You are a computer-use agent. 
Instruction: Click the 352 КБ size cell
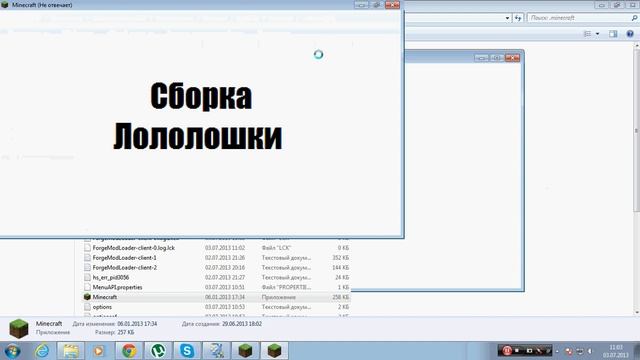tap(340, 258)
